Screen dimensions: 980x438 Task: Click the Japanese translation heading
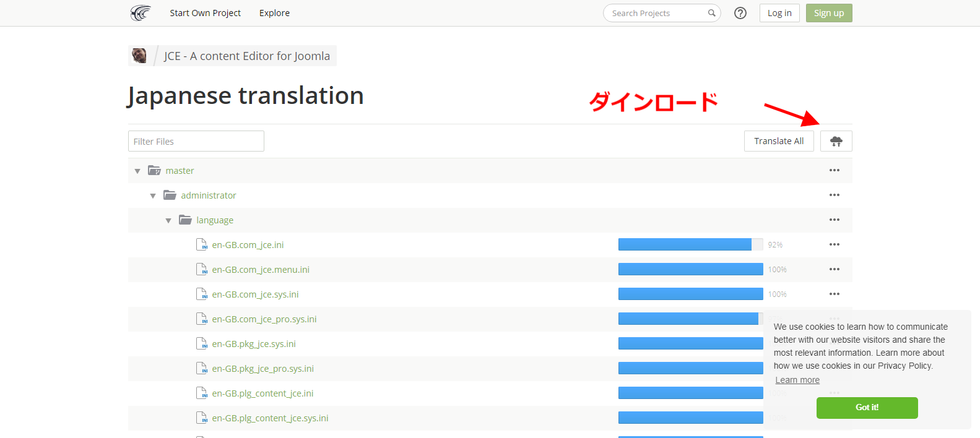click(246, 96)
